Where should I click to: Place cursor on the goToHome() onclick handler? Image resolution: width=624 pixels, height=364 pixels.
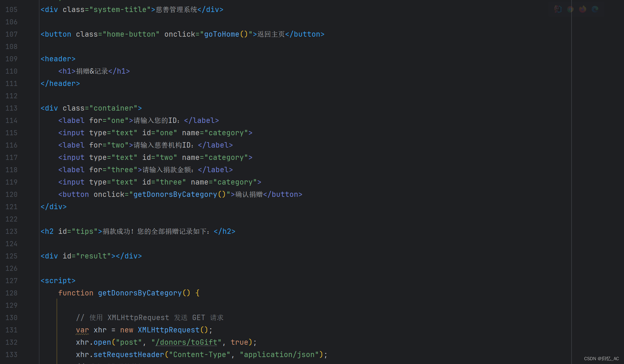(226, 34)
